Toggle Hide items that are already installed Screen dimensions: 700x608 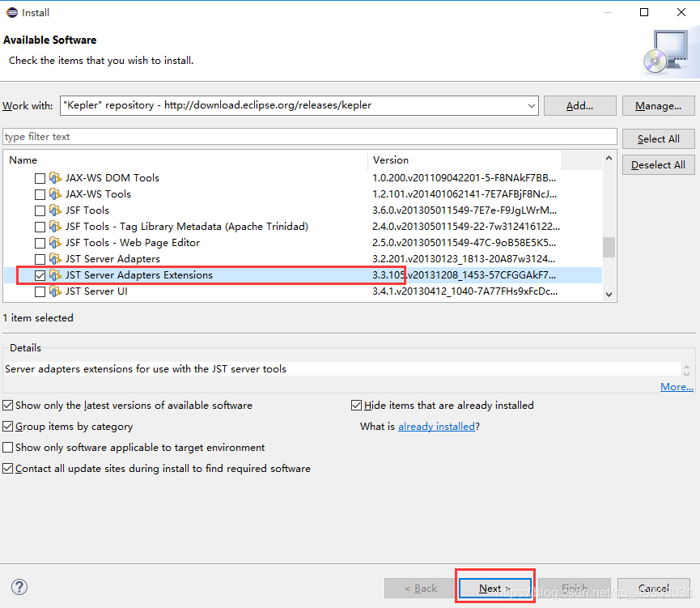point(356,405)
